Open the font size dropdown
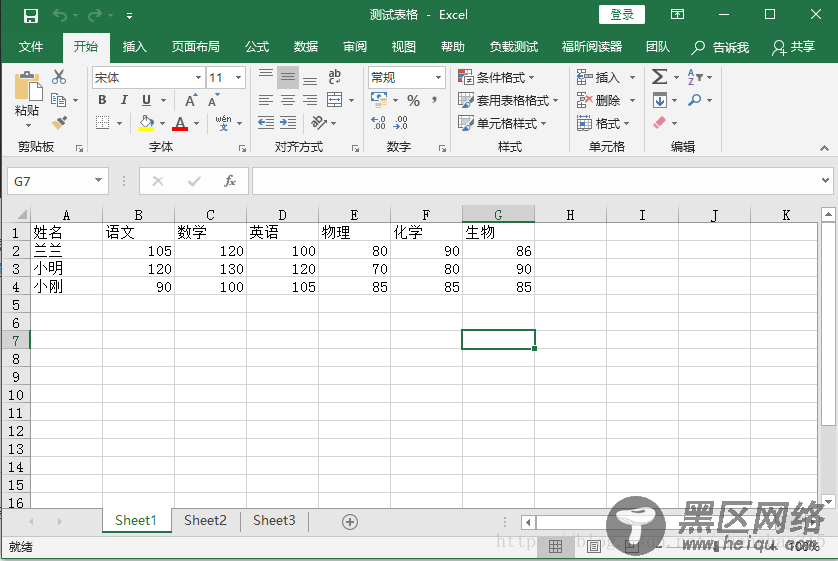The height and width of the screenshot is (561, 838). click(238, 77)
